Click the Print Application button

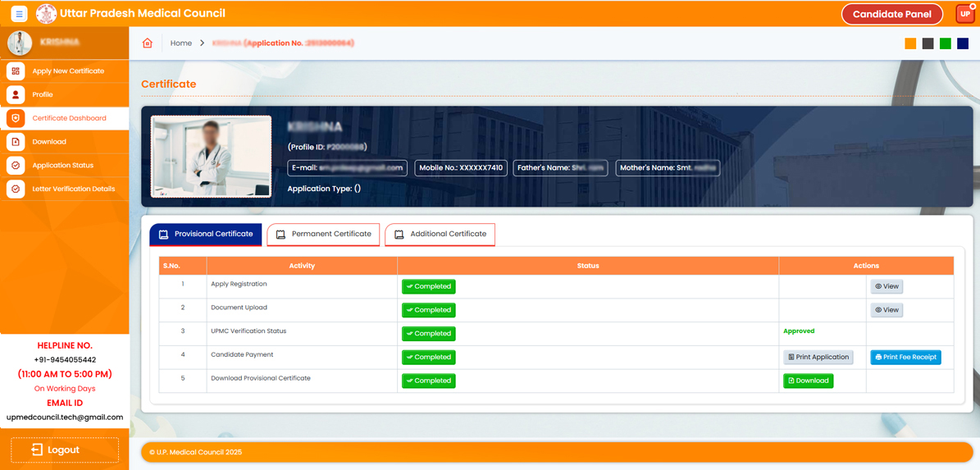coord(818,358)
